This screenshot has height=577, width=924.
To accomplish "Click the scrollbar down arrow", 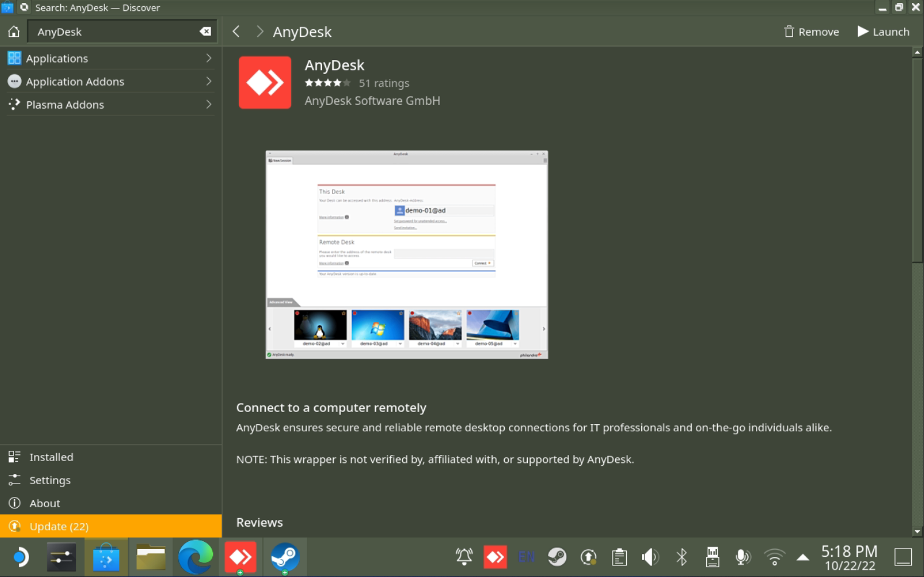I will pos(917,531).
